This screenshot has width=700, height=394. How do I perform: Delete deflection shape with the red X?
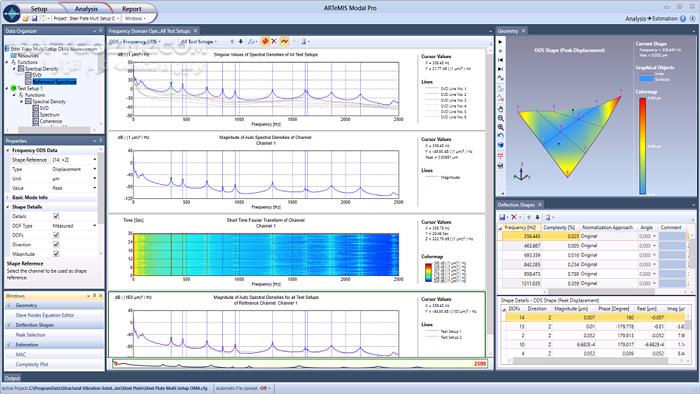[514, 217]
